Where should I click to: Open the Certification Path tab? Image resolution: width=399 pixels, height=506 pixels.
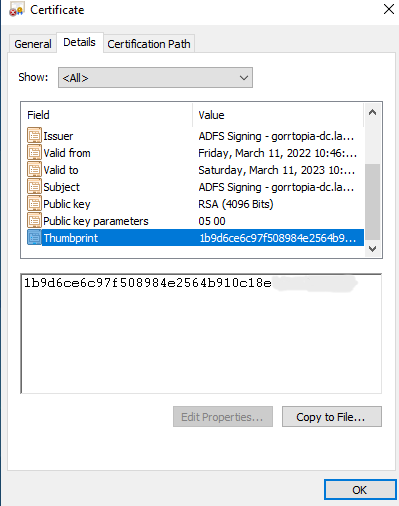pos(149,44)
